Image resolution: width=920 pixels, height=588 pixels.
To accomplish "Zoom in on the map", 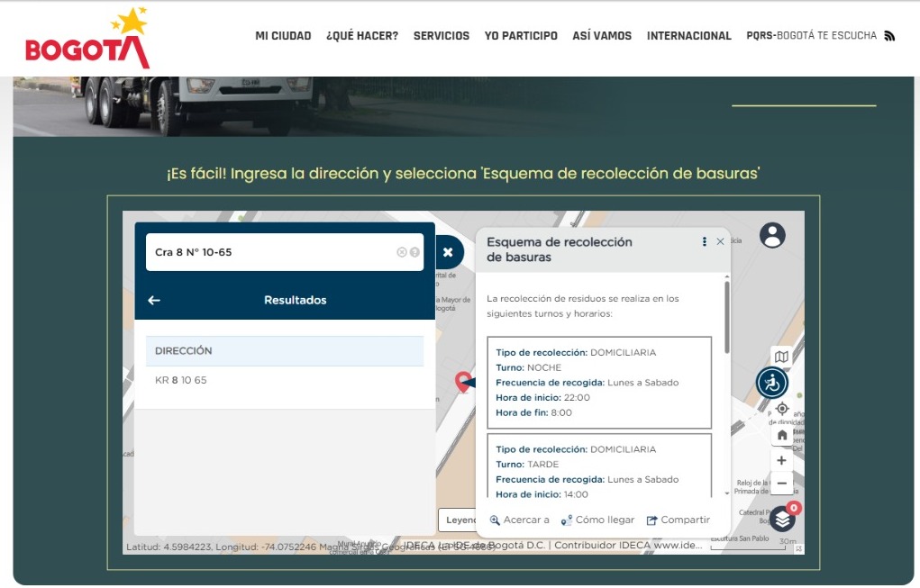I will pos(781,460).
